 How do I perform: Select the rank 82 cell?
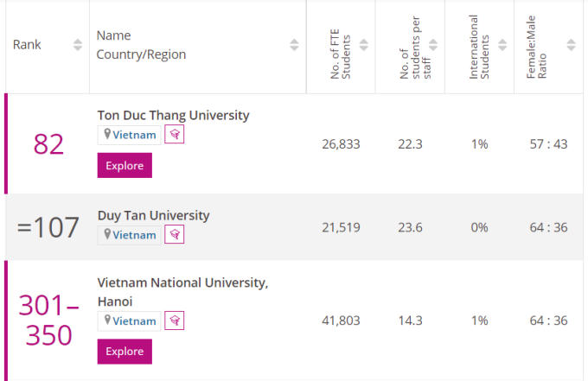click(x=48, y=143)
